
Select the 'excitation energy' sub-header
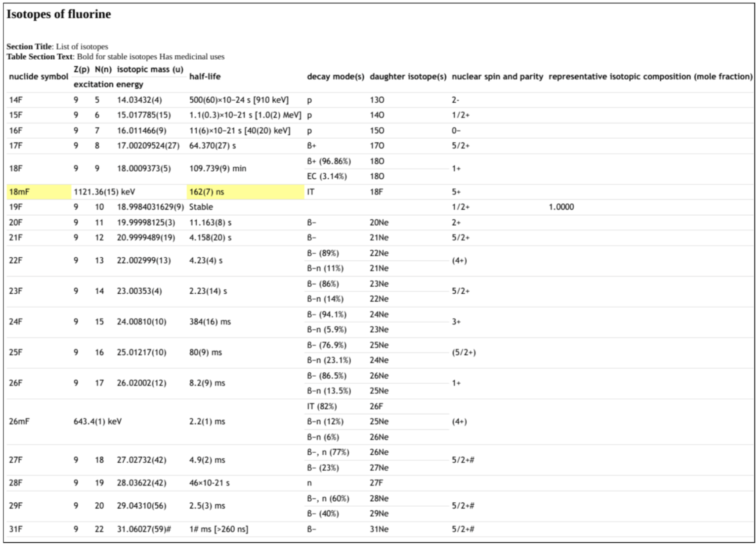(108, 84)
